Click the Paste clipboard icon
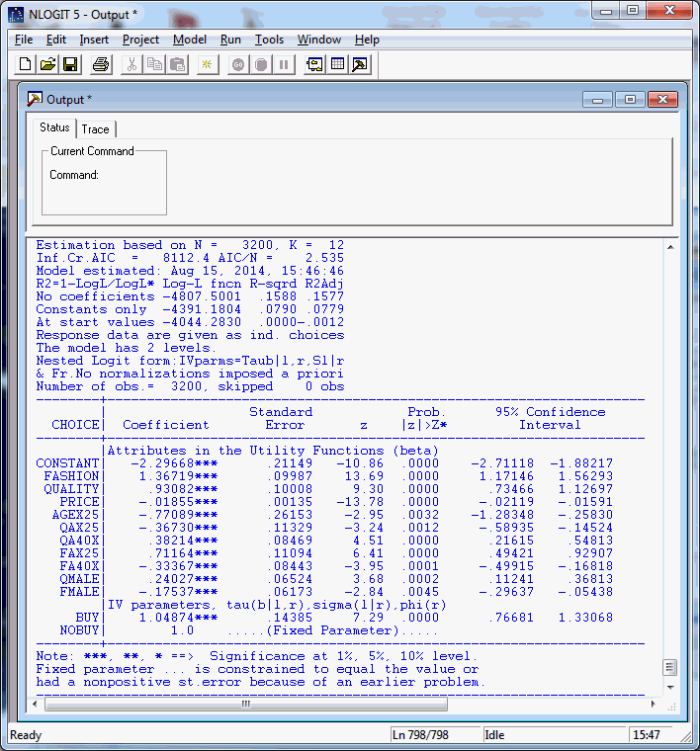Screen dimensions: 700x751 point(177,64)
